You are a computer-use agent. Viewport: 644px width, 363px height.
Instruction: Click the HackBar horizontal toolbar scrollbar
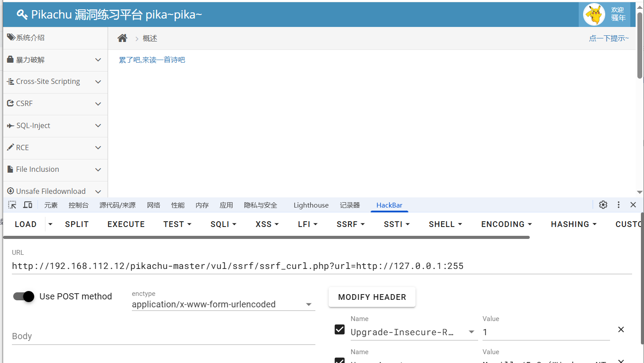click(x=266, y=237)
